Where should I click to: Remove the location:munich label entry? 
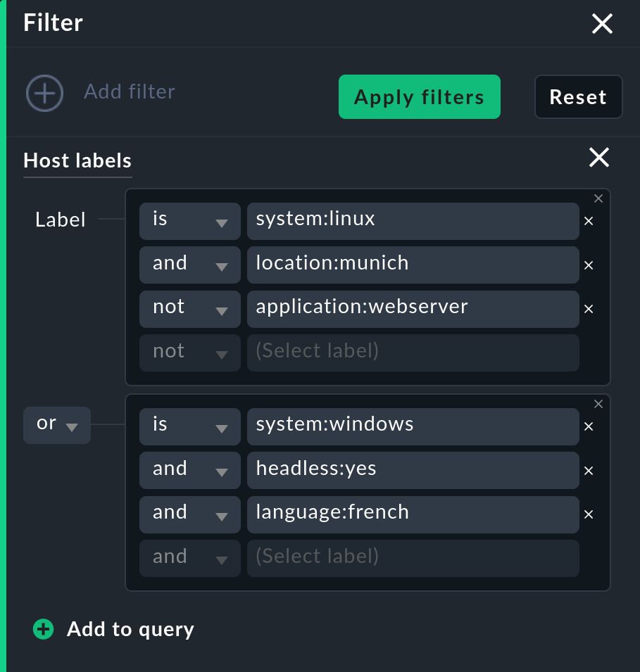589,265
